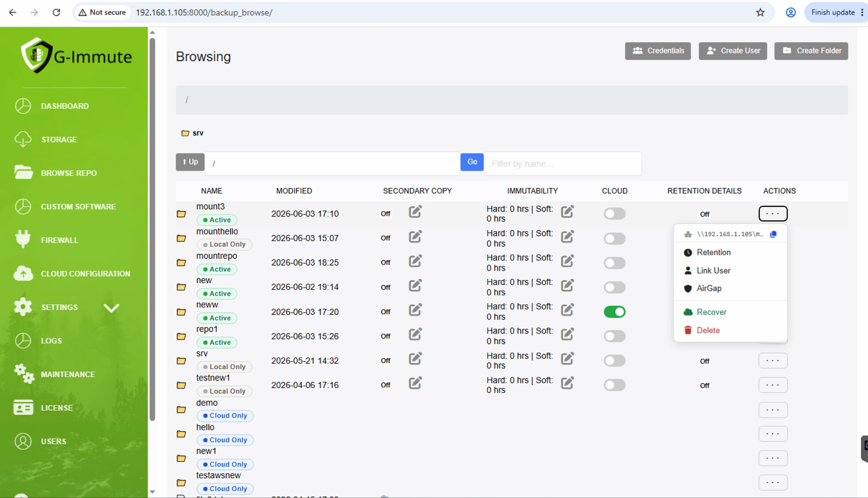The width and height of the screenshot is (868, 498).
Task: Edit immutability for repo1
Action: tap(567, 334)
